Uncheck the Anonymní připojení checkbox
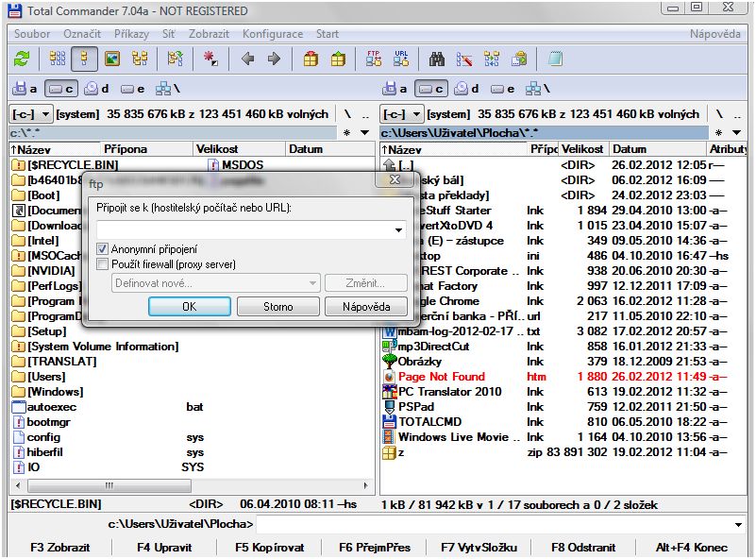This screenshot has width=756, height=559. (103, 249)
